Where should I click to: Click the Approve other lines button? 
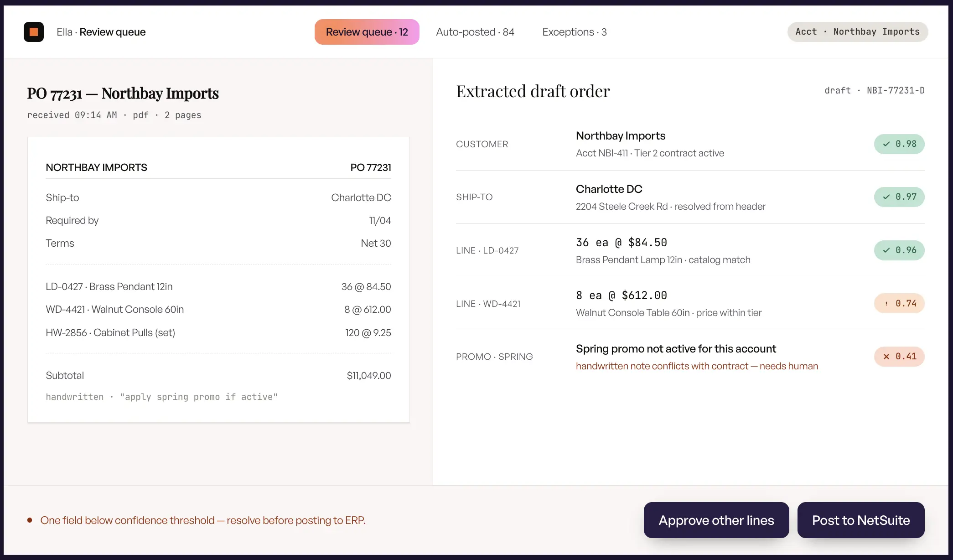click(716, 520)
